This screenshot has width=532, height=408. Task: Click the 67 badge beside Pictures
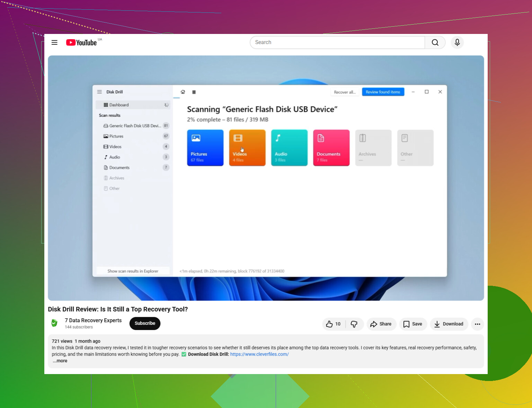pyautogui.click(x=166, y=136)
